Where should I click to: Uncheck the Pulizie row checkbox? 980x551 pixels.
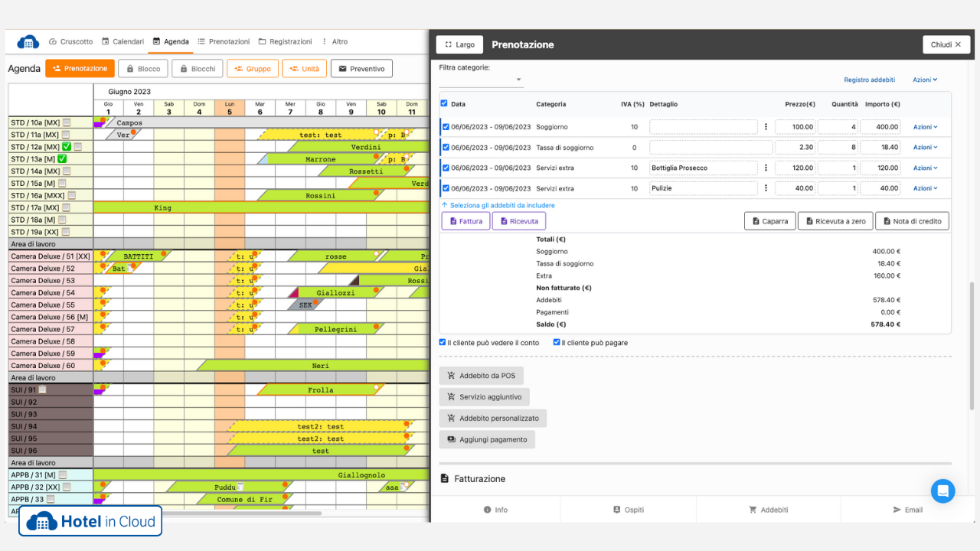click(x=446, y=188)
